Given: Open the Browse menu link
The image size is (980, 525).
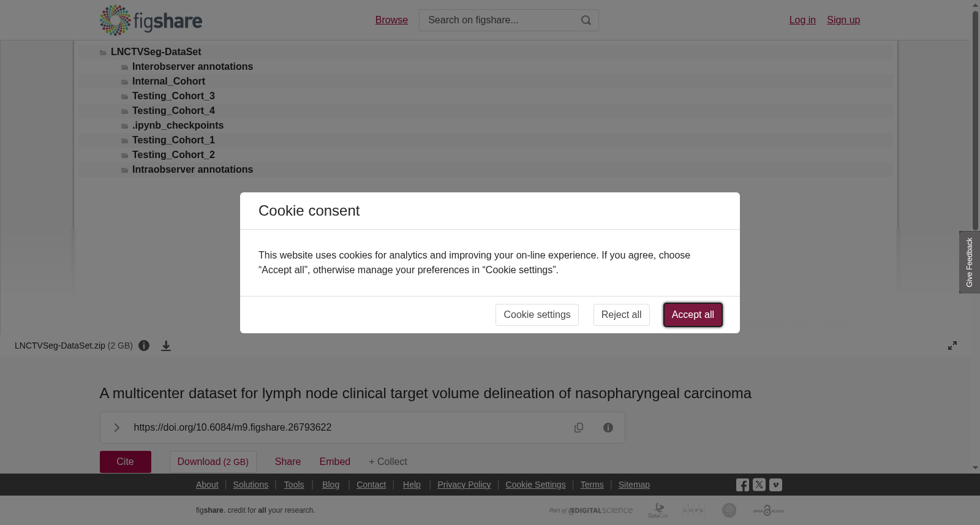Looking at the screenshot, I should click(x=391, y=20).
